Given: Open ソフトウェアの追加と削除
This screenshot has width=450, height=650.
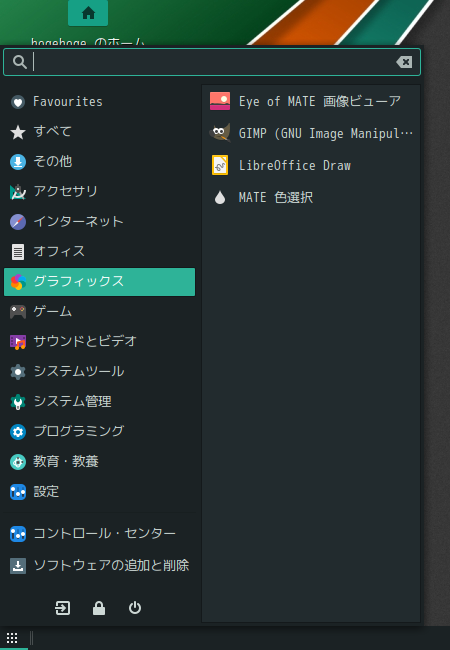Looking at the screenshot, I should [99, 566].
